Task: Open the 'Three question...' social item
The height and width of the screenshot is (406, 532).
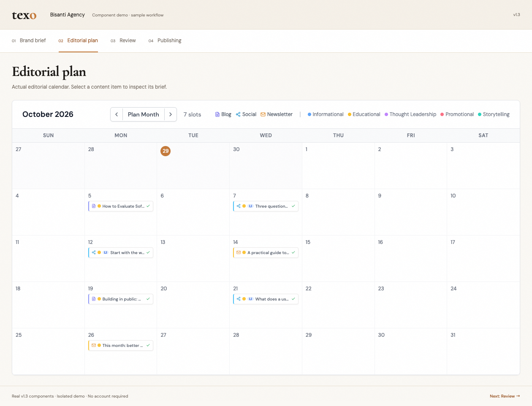Action: click(266, 206)
